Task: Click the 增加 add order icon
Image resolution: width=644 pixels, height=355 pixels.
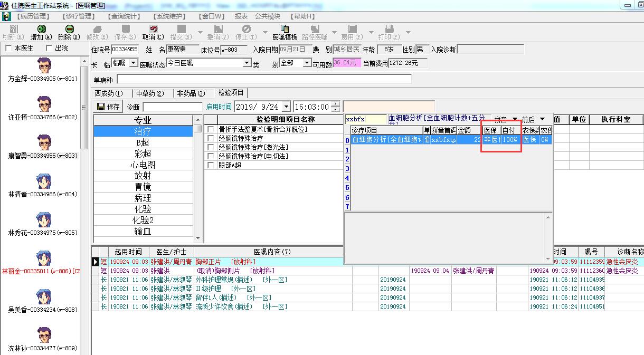Action: coord(41,29)
